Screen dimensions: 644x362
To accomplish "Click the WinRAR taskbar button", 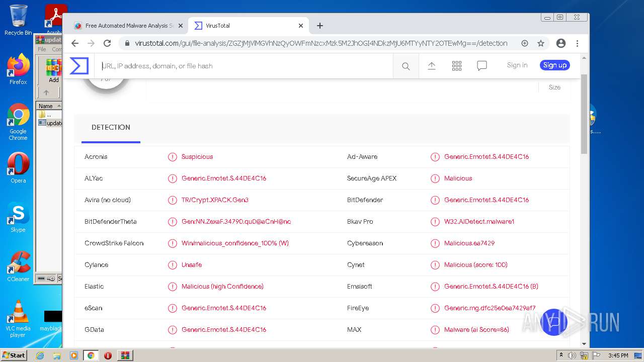I will point(125,355).
